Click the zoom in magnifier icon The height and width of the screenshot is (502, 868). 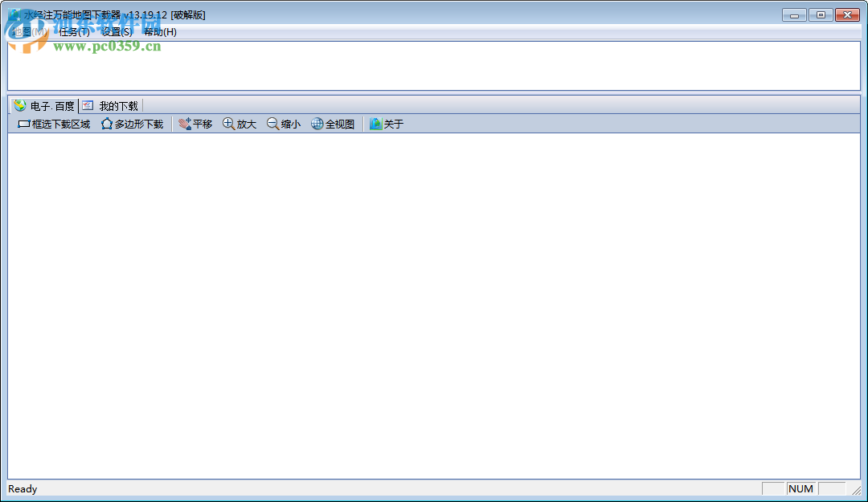click(x=228, y=124)
